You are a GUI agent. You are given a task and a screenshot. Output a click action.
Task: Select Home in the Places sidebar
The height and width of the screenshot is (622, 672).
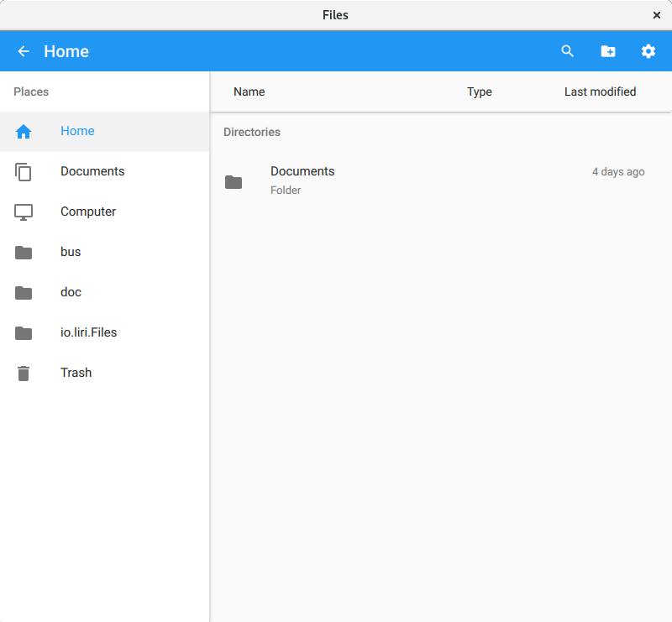[x=77, y=131]
